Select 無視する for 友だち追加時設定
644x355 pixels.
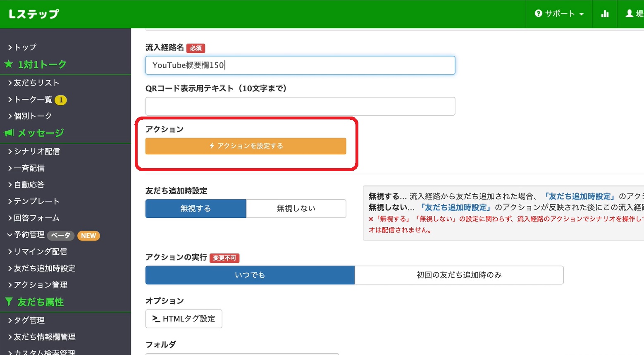pyautogui.click(x=196, y=209)
